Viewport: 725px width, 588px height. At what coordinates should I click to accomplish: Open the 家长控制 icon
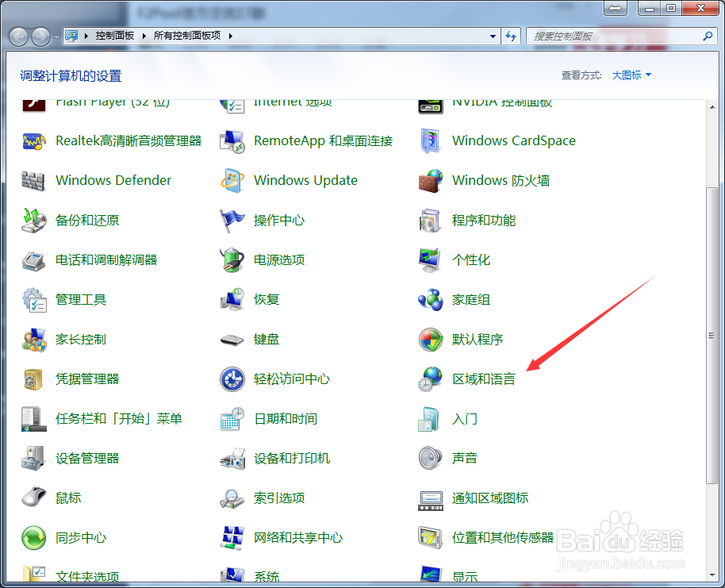point(34,340)
